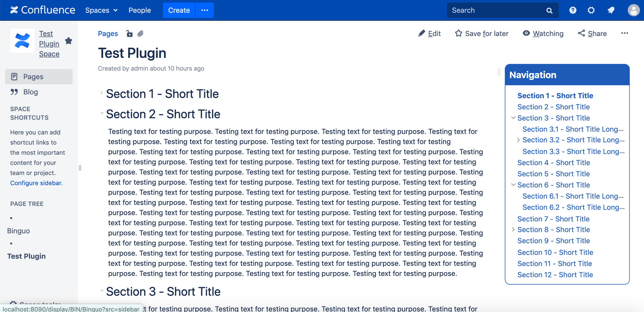Open the user profile avatar menu

(x=634, y=10)
